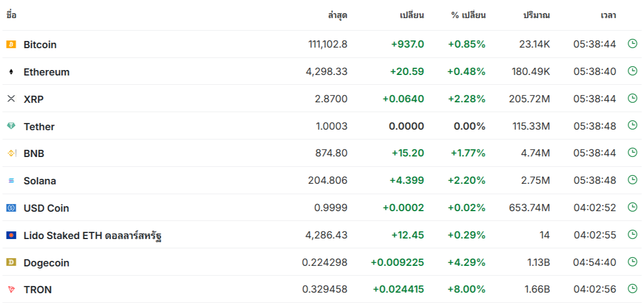
Task: Click the Ethereum diamond logo icon
Action: 11,72
